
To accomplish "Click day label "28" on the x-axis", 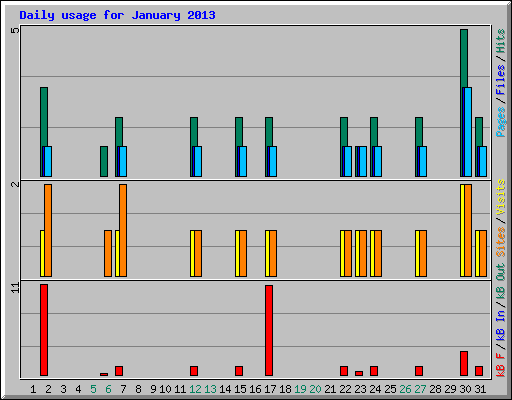I will click(435, 389).
